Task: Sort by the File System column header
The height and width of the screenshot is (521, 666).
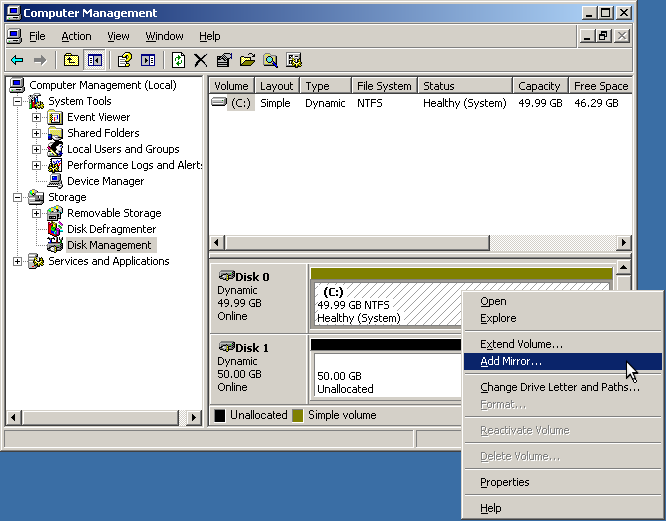Action: tap(384, 86)
